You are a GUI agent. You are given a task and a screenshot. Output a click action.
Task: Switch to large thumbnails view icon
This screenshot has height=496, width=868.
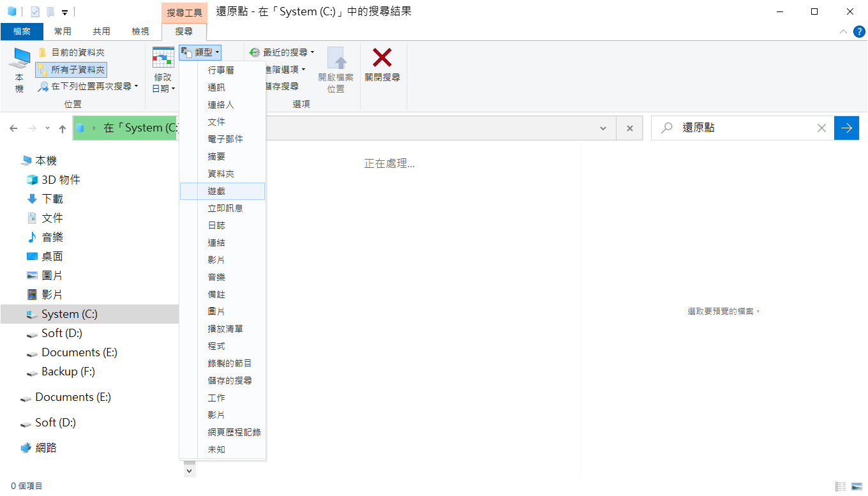[x=857, y=486]
